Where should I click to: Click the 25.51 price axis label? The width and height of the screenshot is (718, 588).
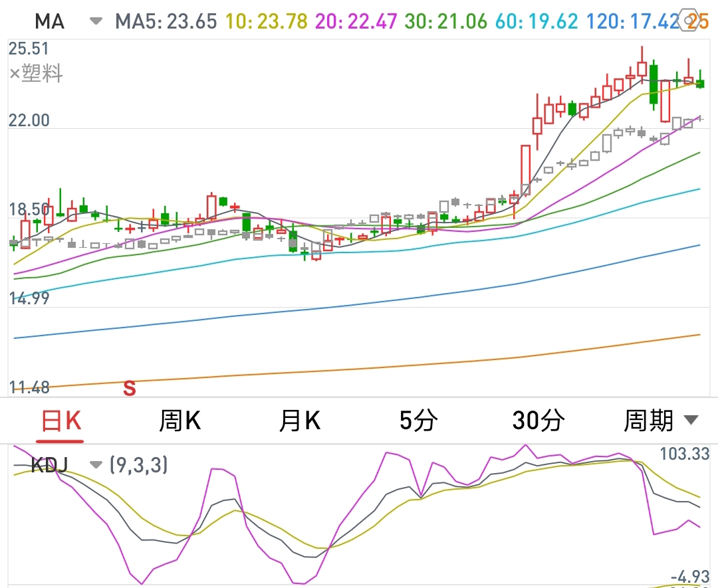[x=29, y=49]
